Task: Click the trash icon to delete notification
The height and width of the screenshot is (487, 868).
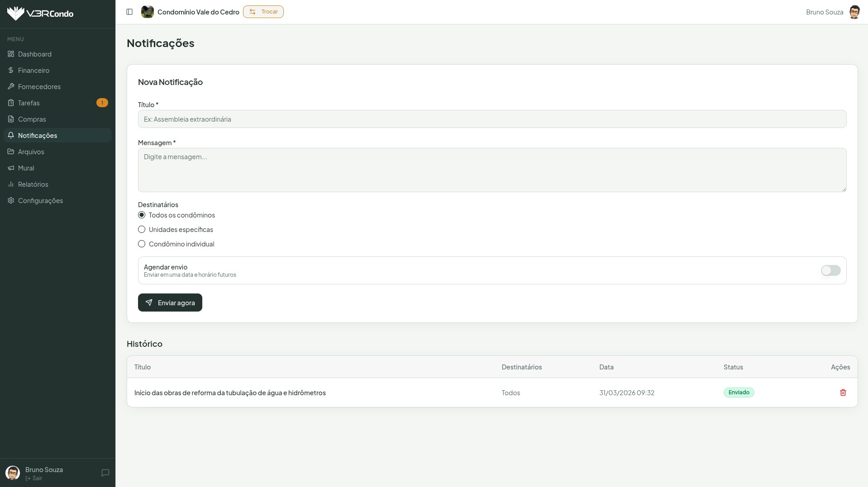Action: pyautogui.click(x=843, y=392)
